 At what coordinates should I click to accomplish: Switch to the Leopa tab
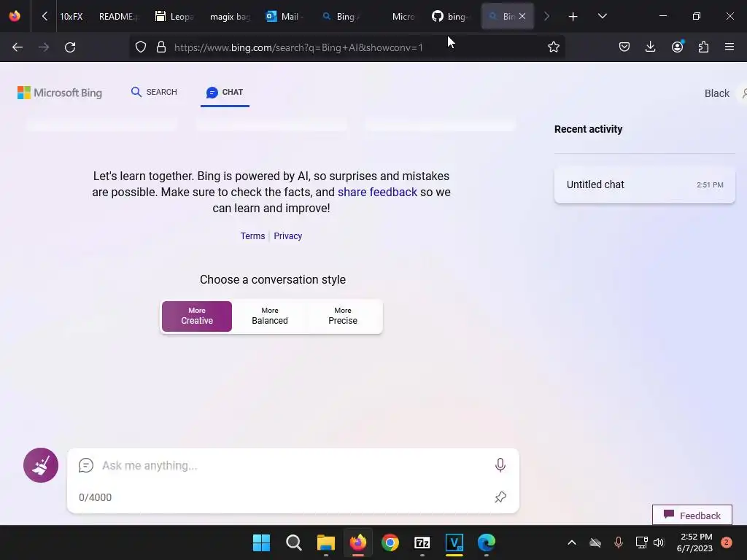tap(174, 17)
